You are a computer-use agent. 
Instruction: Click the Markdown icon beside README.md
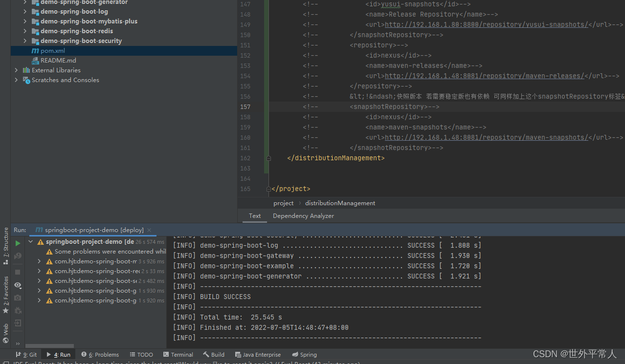(35, 61)
